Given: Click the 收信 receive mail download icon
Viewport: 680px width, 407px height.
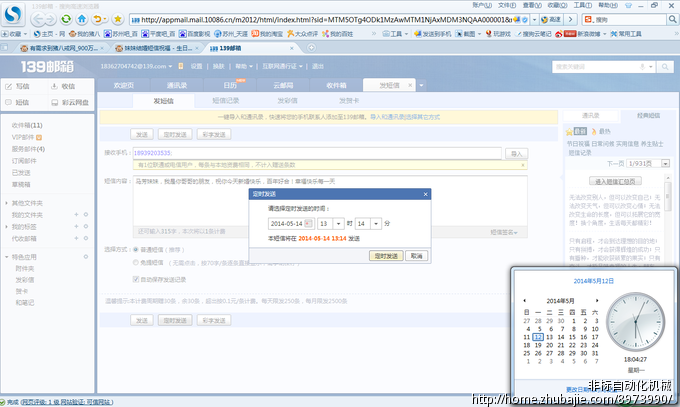Looking at the screenshot, I should click(54, 86).
